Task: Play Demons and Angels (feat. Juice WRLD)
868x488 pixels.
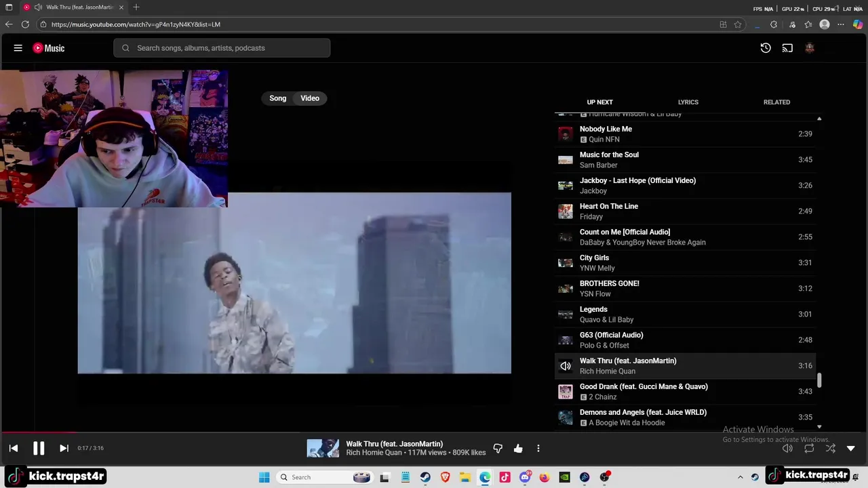Action: pyautogui.click(x=685, y=418)
